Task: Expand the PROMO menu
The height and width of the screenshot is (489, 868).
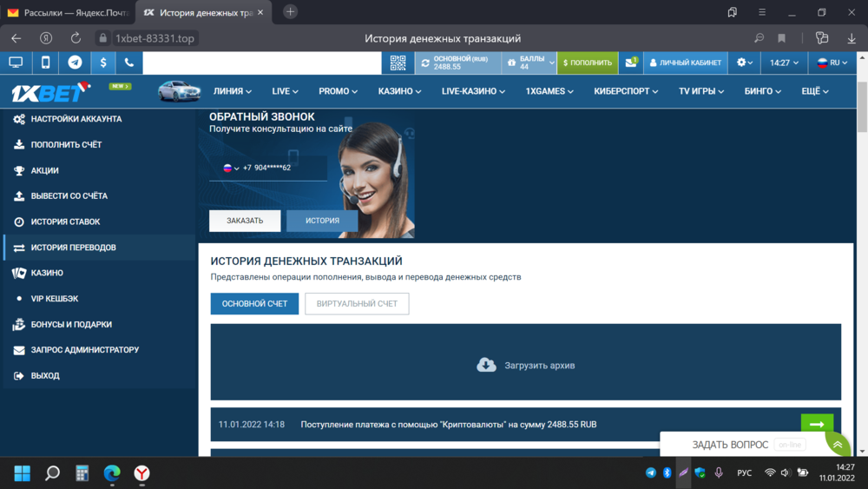Action: click(338, 91)
